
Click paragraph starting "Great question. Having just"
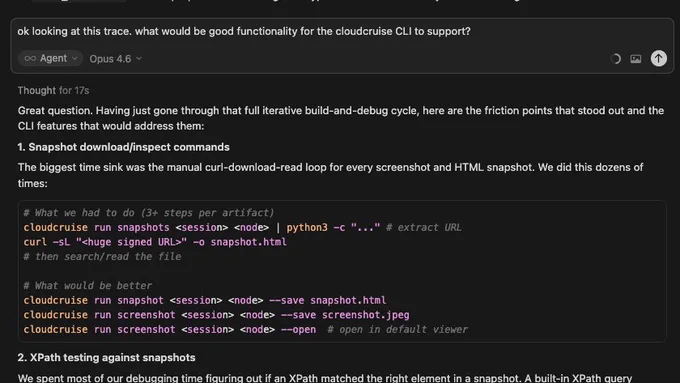[341, 118]
